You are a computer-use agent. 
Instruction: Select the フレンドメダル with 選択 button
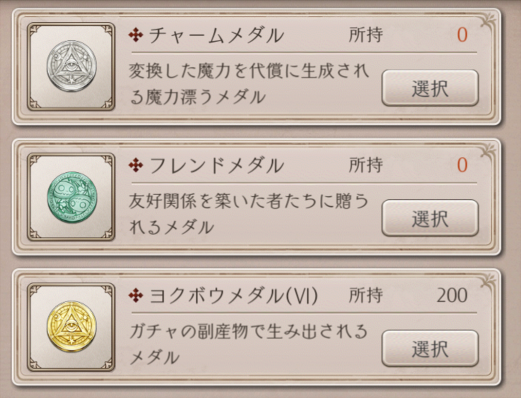(430, 218)
